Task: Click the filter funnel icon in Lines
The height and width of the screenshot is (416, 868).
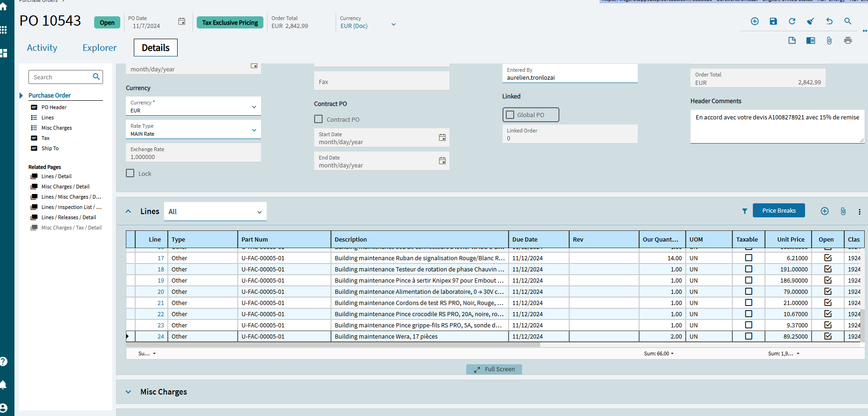Action: (744, 211)
